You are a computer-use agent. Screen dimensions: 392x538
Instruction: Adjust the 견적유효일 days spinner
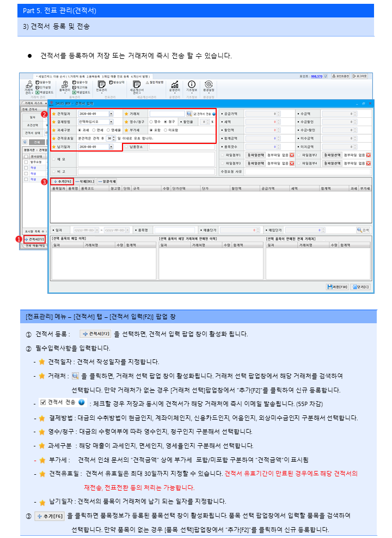pyautogui.click(x=114, y=138)
